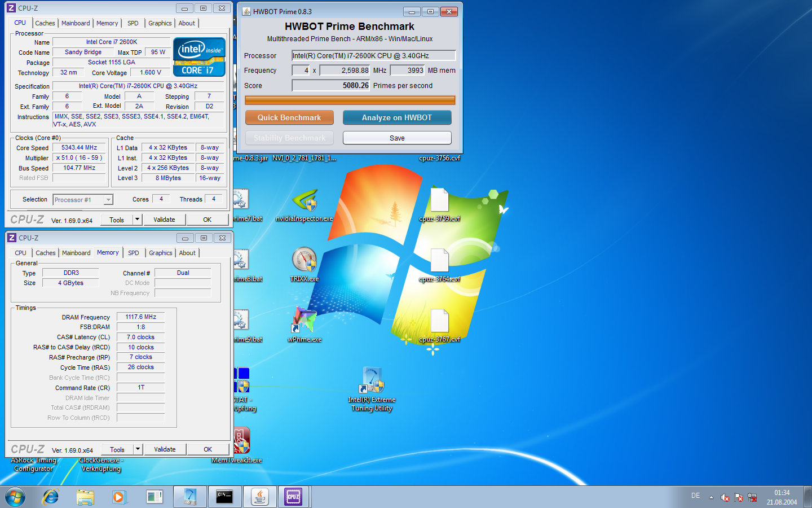The image size is (812, 508).
Task: Open About tab in upper CPU-Z window
Action: coord(187,23)
